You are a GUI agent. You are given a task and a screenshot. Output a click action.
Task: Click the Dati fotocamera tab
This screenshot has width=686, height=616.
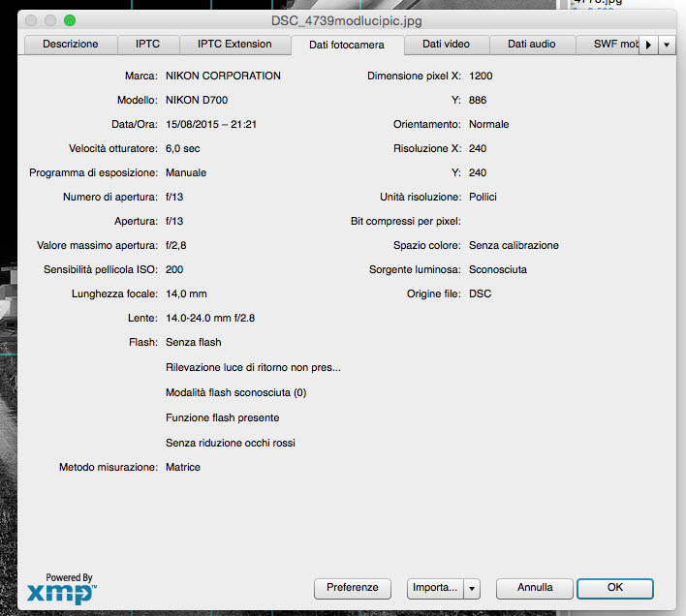tap(347, 45)
